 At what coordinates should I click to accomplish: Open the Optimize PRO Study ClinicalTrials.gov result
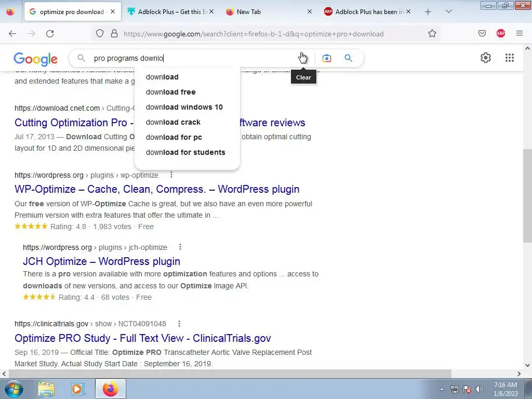pos(143,338)
